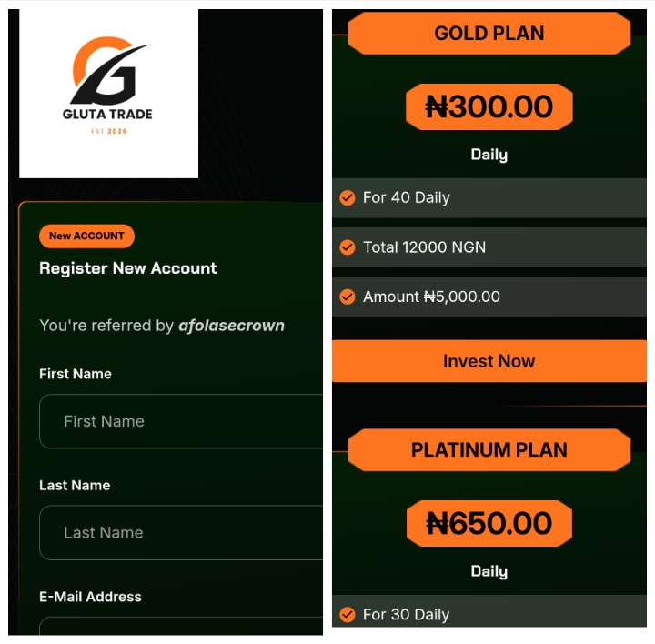This screenshot has height=644, width=655.
Task: Click the checkmark icon beside Amount ₦5,000.00
Action: pyautogui.click(x=348, y=297)
